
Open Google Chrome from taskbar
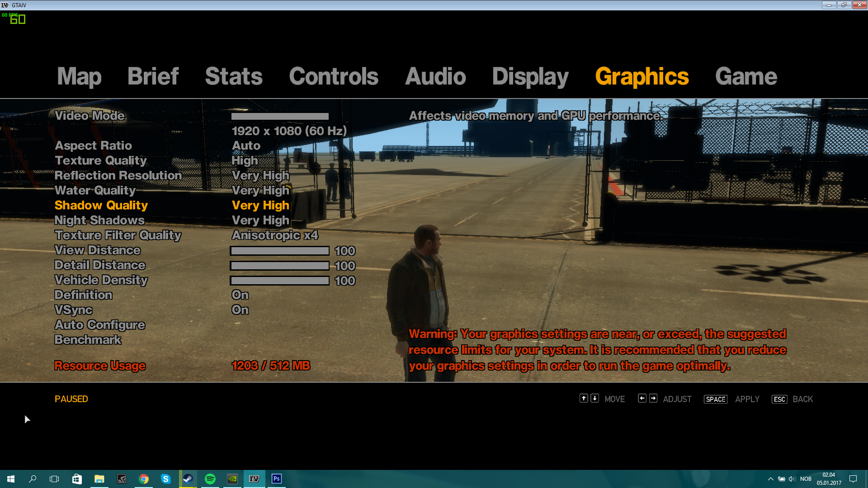coord(144,479)
